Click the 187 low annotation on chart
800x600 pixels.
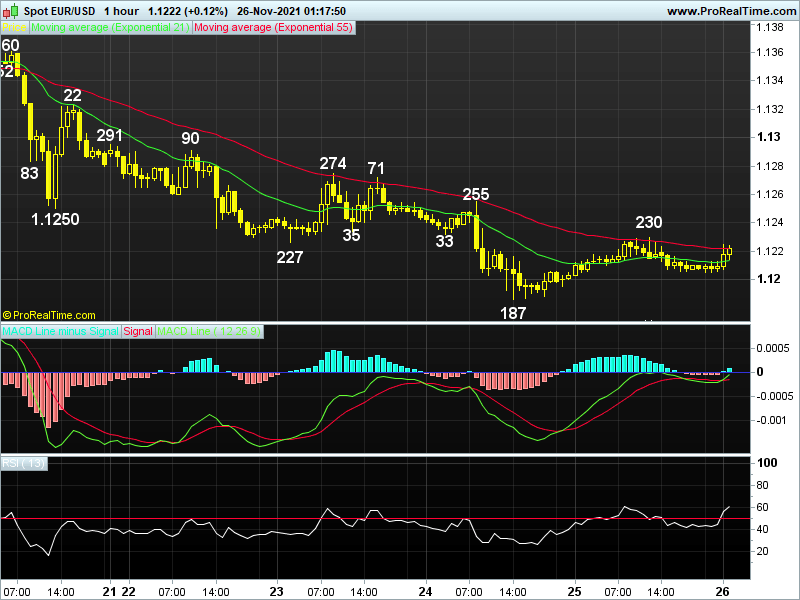513,313
